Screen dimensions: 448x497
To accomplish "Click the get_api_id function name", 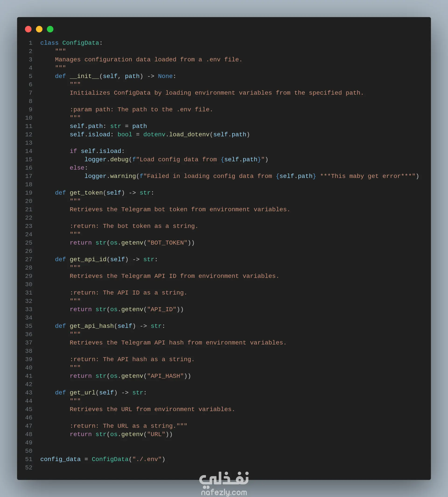I will pos(88,259).
